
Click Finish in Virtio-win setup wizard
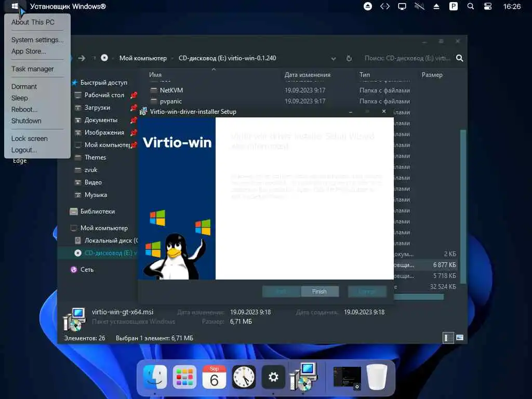(320, 291)
